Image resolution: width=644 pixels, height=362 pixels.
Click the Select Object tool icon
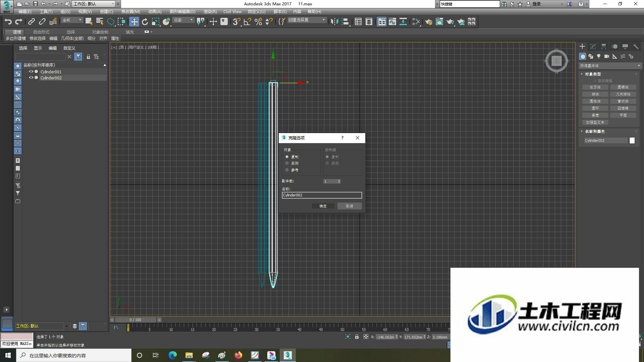89,22
